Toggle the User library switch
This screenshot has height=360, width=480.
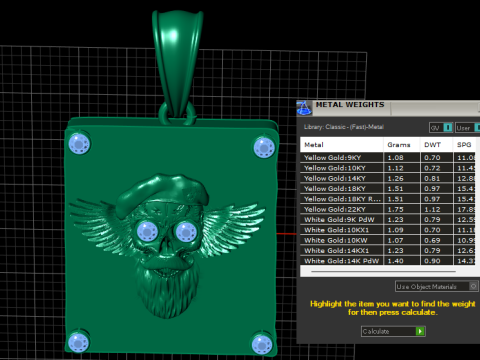click(478, 127)
